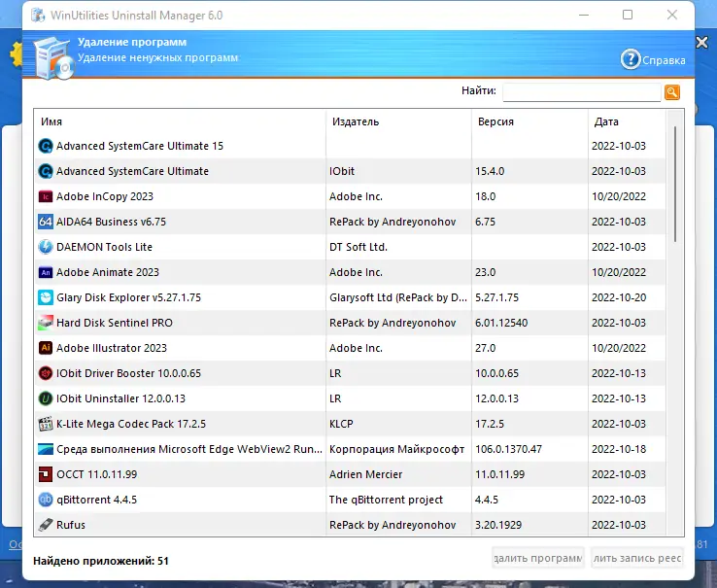Select DAEMON Tools Lite entry name

tap(104, 247)
